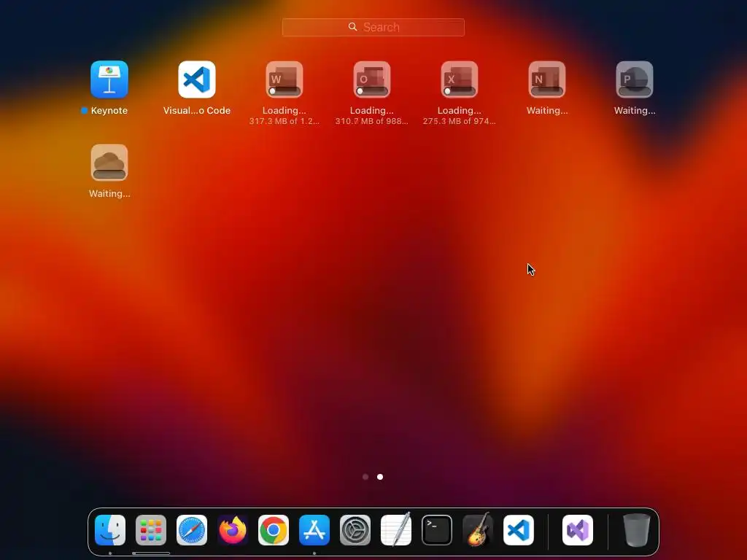Screen dimensions: 747x560
Task: Launch Terminal from the Dock
Action: pyautogui.click(x=437, y=530)
